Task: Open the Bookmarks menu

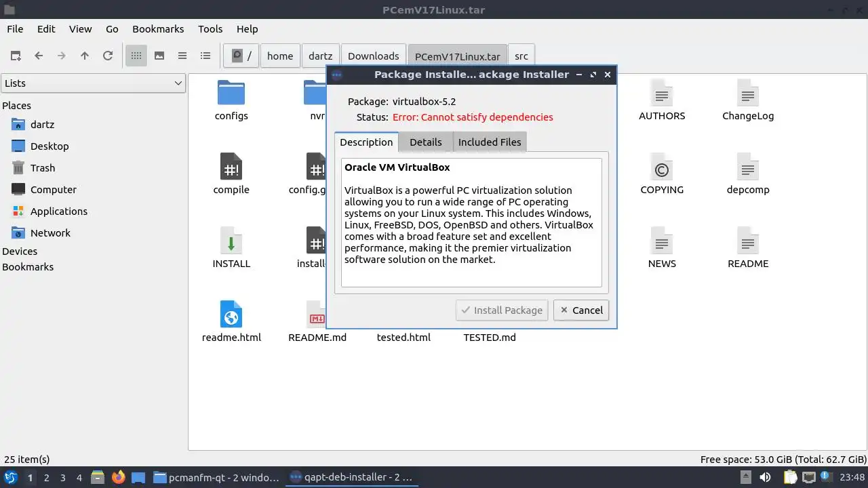Action: (x=158, y=29)
